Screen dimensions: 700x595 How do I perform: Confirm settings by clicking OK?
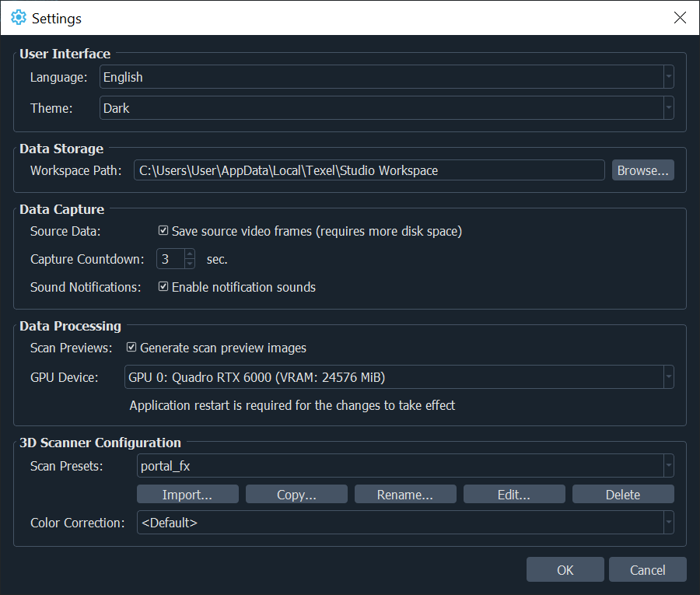pyautogui.click(x=565, y=569)
